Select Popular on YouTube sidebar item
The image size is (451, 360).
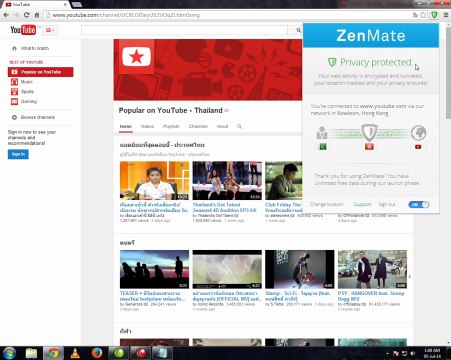point(40,72)
